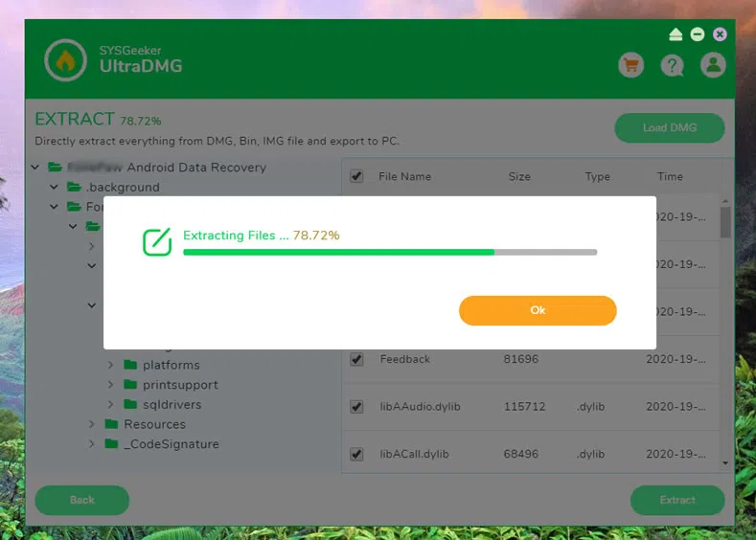Toggle the libACall.dylib checkbox
Viewport: 756px width, 540px height.
(x=356, y=454)
